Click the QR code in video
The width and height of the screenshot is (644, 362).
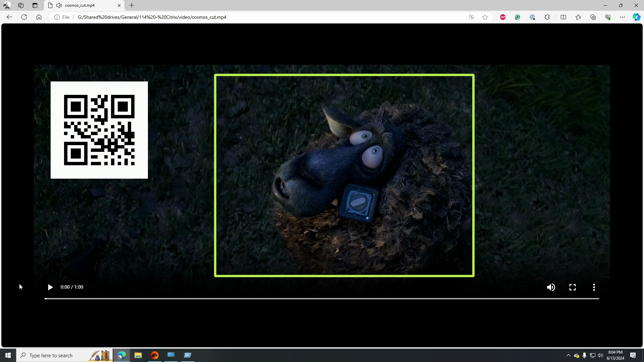coord(99,130)
